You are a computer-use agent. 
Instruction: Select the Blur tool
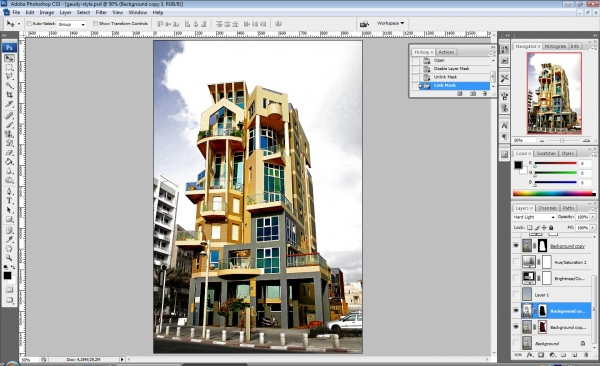(x=9, y=170)
